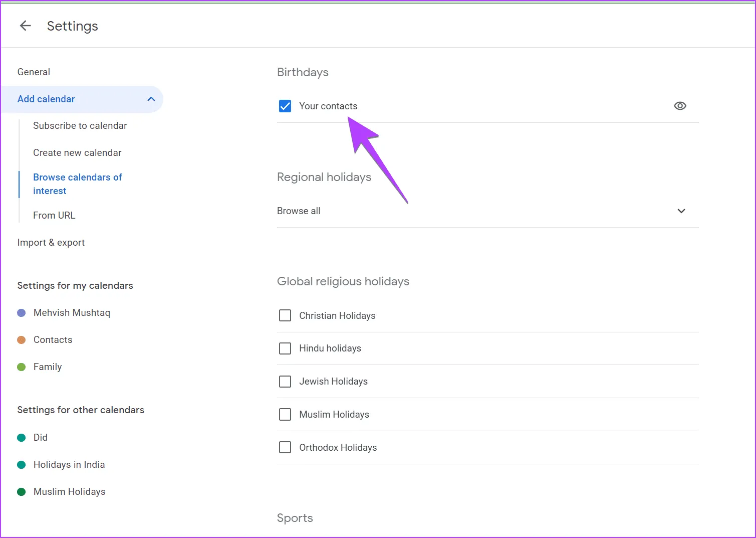The height and width of the screenshot is (538, 756).
Task: Click the orange dot beside Contacts
Action: coord(22,340)
